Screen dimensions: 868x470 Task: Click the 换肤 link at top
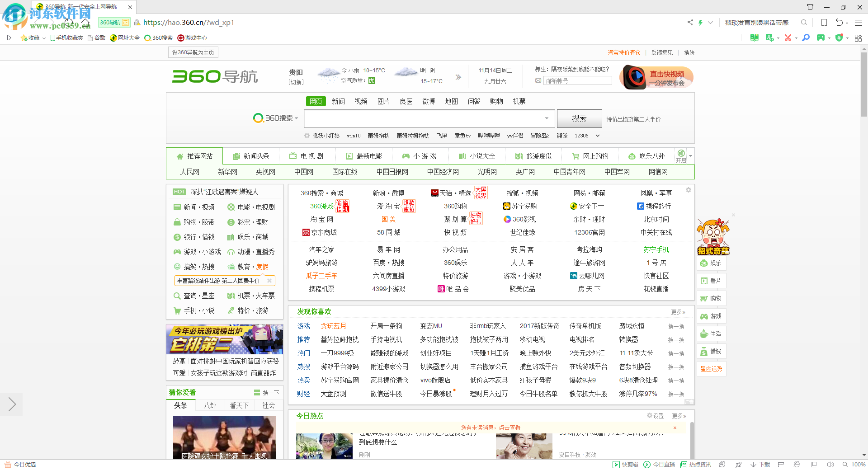click(x=689, y=52)
